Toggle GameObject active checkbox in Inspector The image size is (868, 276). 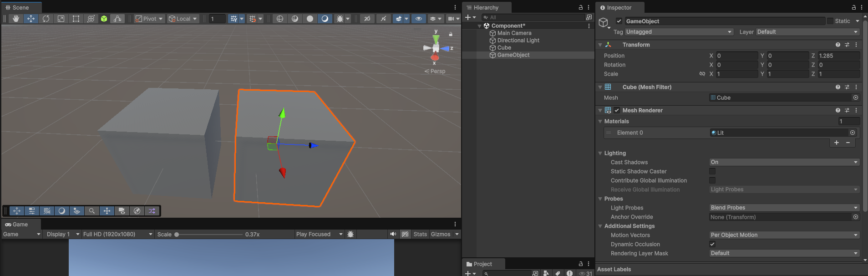pos(619,21)
